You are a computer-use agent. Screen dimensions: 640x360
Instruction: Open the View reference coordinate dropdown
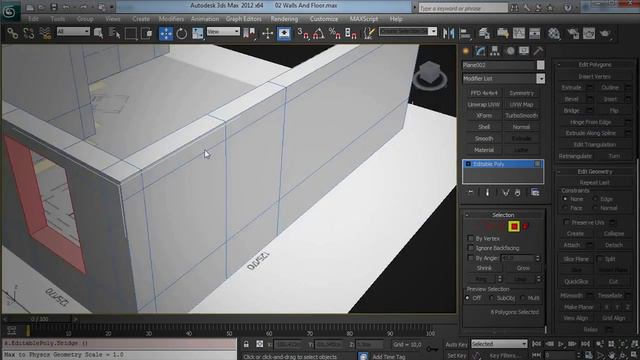[223, 31]
